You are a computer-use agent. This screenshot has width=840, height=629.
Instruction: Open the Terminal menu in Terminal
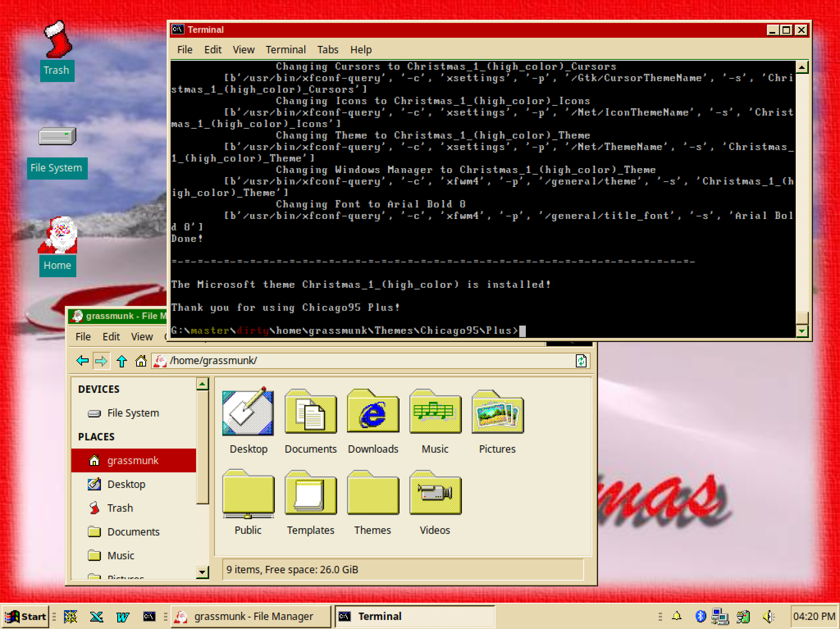click(x=285, y=50)
